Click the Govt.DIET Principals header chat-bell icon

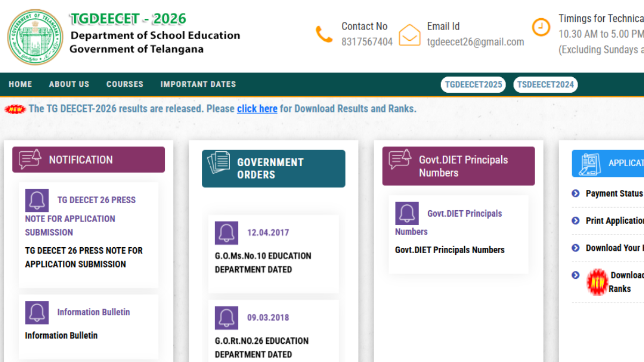(400, 159)
